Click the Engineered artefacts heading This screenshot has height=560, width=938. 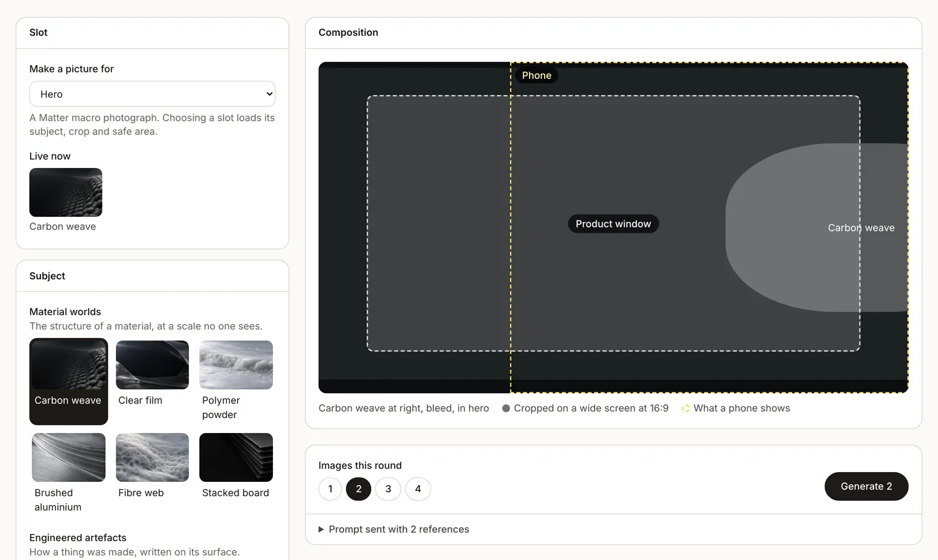coord(78,538)
